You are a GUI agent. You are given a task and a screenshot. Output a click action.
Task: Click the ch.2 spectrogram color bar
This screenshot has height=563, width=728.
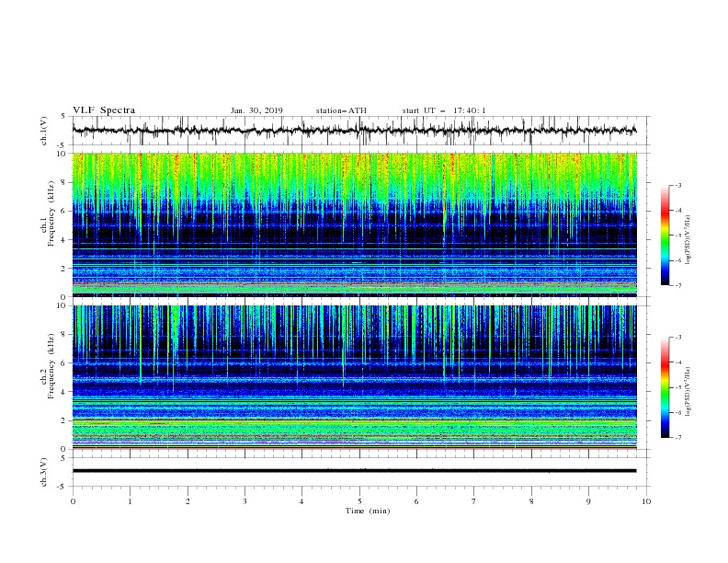[665, 387]
